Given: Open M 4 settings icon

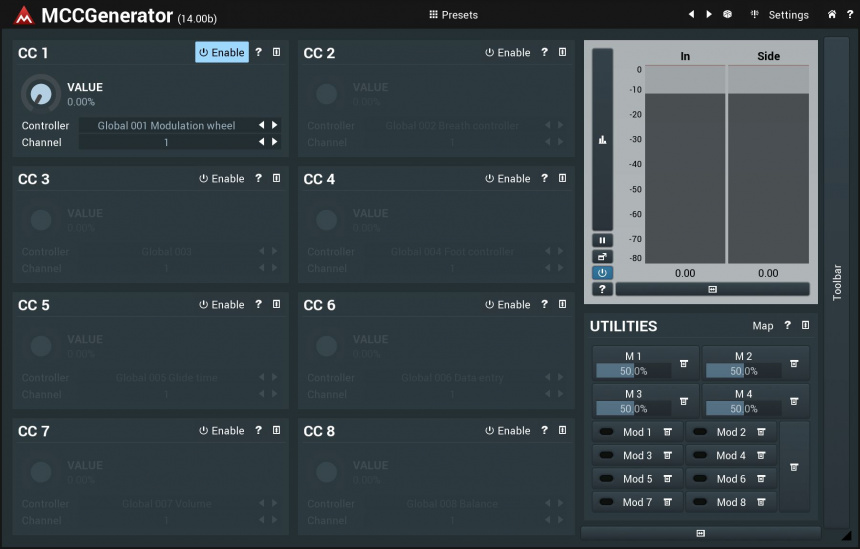Looking at the screenshot, I should 794,401.
